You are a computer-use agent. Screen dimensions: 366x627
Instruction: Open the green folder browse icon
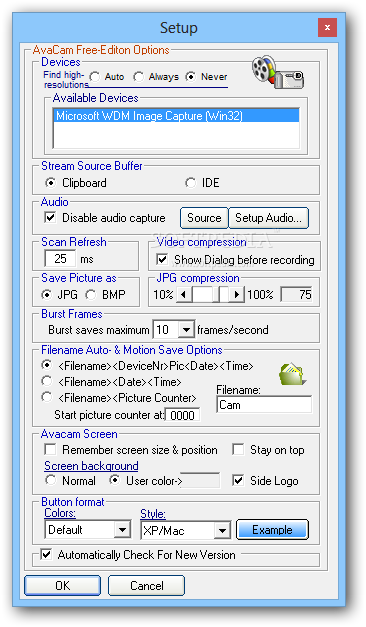(293, 374)
